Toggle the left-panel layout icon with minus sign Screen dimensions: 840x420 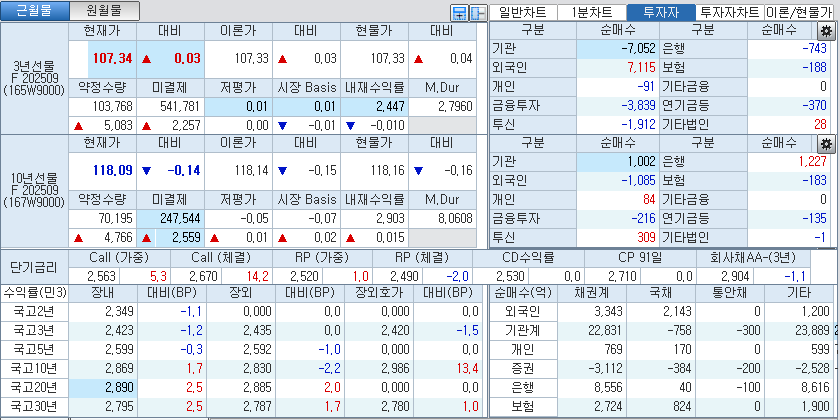tap(478, 13)
